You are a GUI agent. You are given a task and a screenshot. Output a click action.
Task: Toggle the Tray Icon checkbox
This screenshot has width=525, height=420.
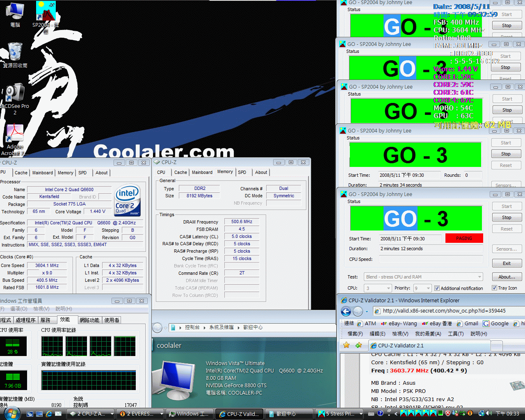pyautogui.click(x=494, y=288)
